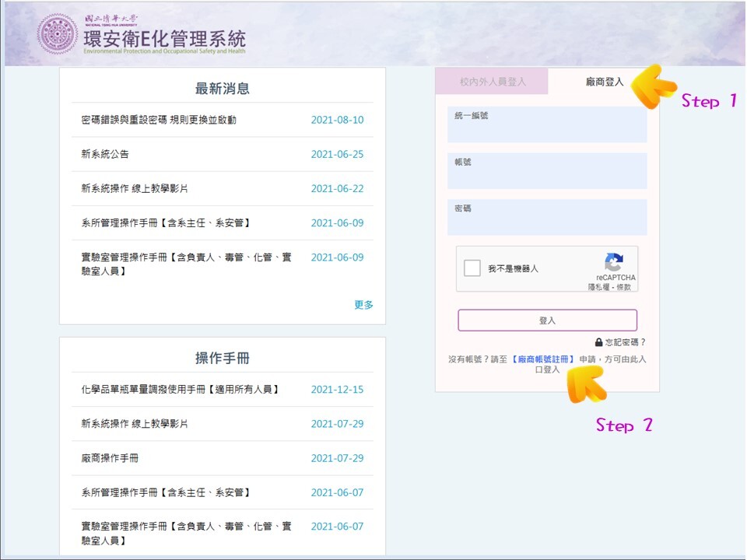Switch to the 校內外人員登入 tab

coord(493,82)
